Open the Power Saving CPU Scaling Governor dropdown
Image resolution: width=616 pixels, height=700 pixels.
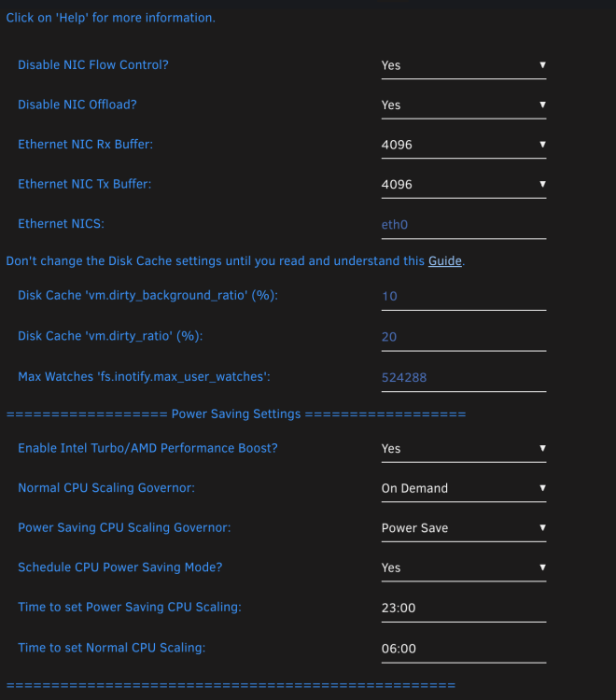pos(464,528)
